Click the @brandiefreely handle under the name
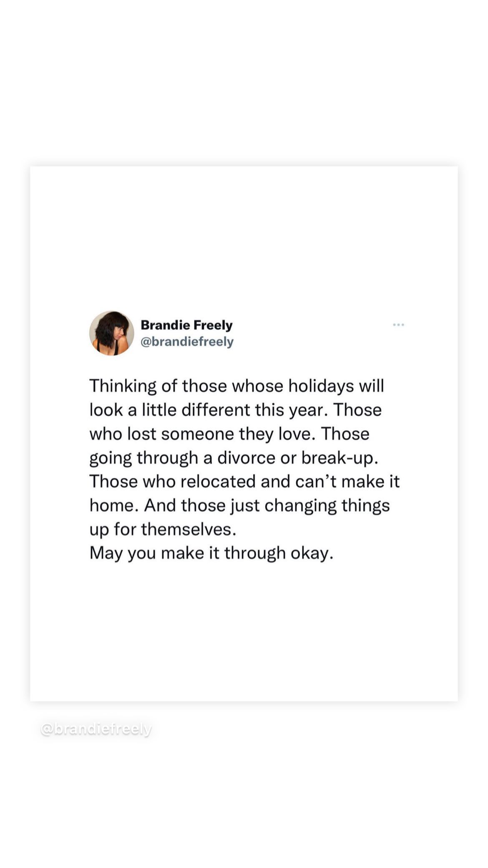Screen dimensions: 488x868 187,342
